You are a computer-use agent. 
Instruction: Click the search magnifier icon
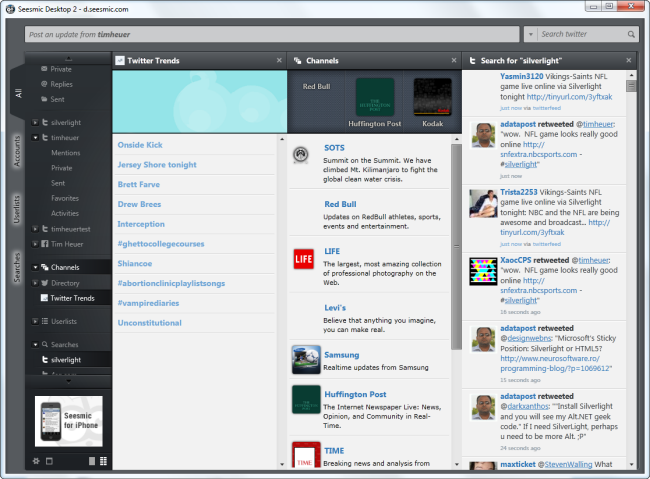[x=631, y=34]
